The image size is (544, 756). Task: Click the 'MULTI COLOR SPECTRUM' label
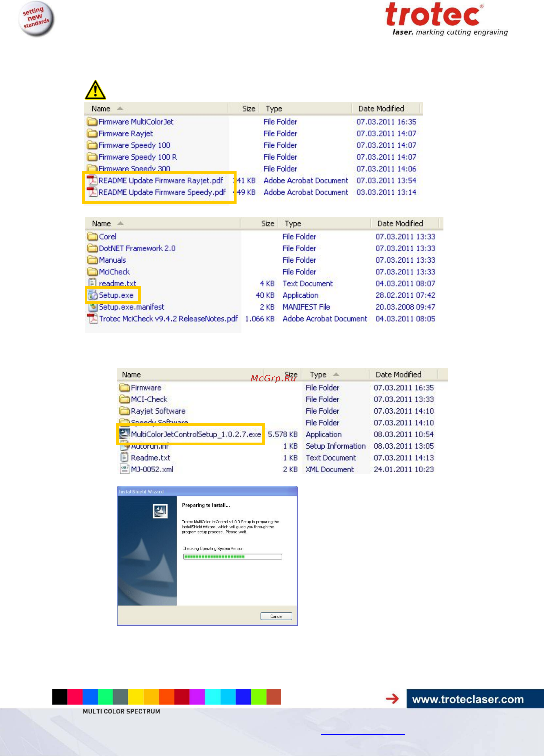tap(122, 711)
